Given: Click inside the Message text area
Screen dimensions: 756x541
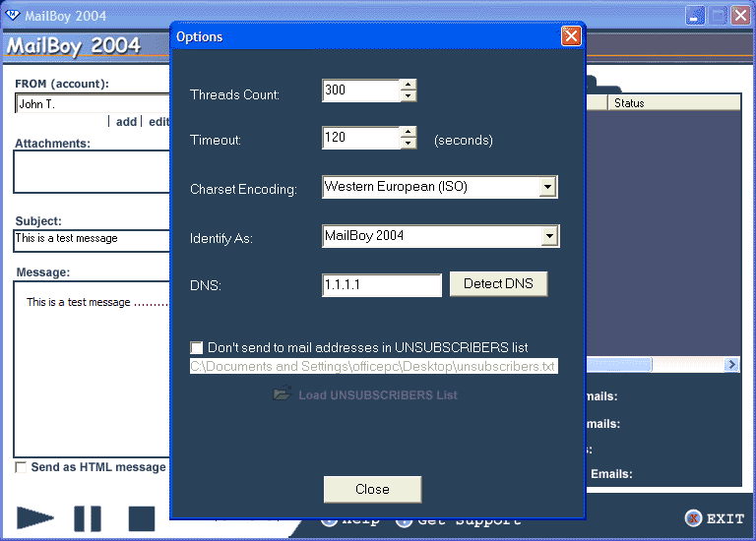Looking at the screenshot, I should 92,369.
